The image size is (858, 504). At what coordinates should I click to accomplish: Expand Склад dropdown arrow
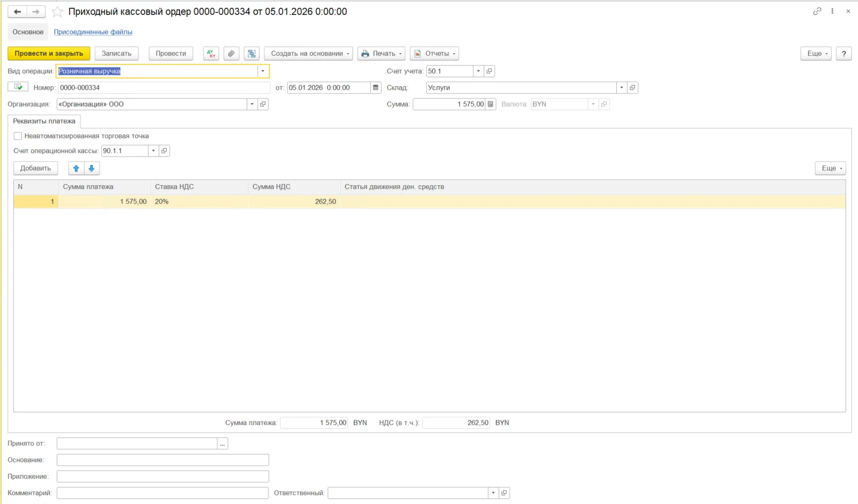(622, 88)
